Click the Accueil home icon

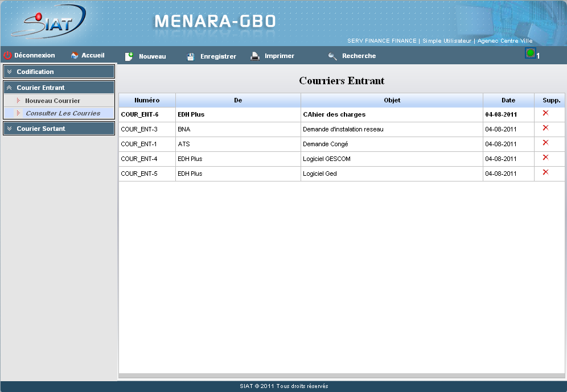[75, 55]
